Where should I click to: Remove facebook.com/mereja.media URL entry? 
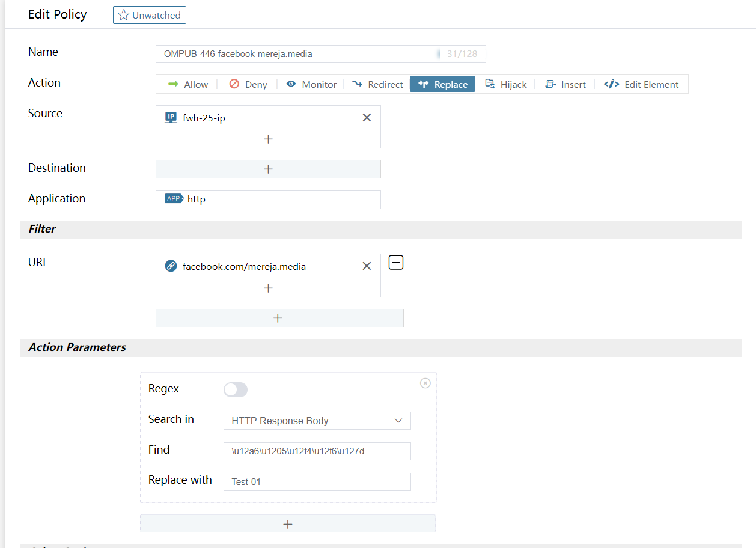point(367,266)
